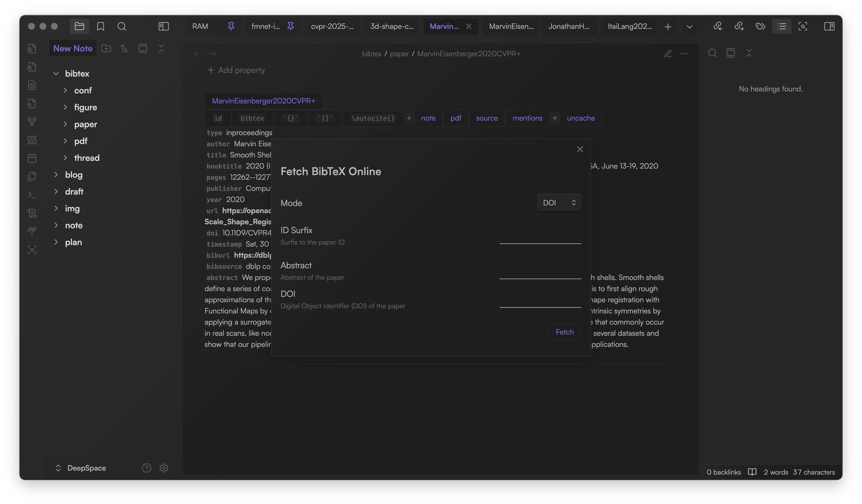Click the New Note button

pos(73,48)
